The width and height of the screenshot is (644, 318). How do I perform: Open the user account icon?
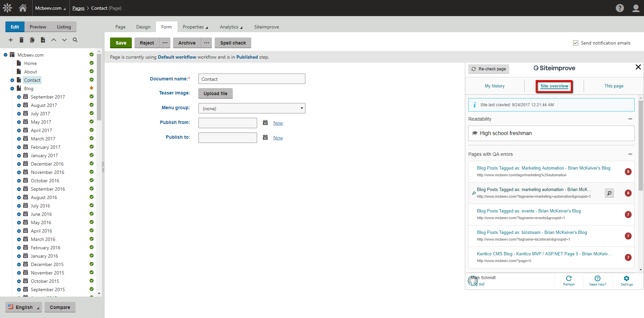pyautogui.click(x=636, y=8)
